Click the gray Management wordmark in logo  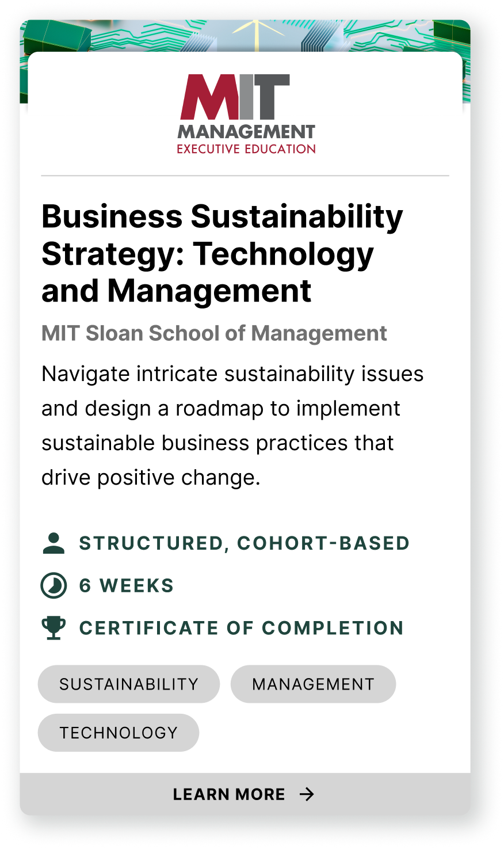point(246,132)
